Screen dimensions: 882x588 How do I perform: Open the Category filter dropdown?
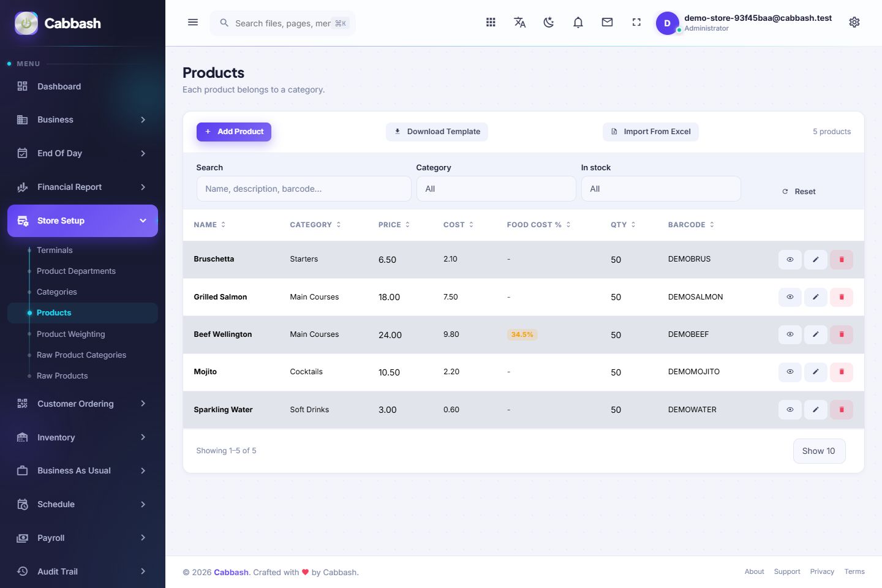click(496, 189)
